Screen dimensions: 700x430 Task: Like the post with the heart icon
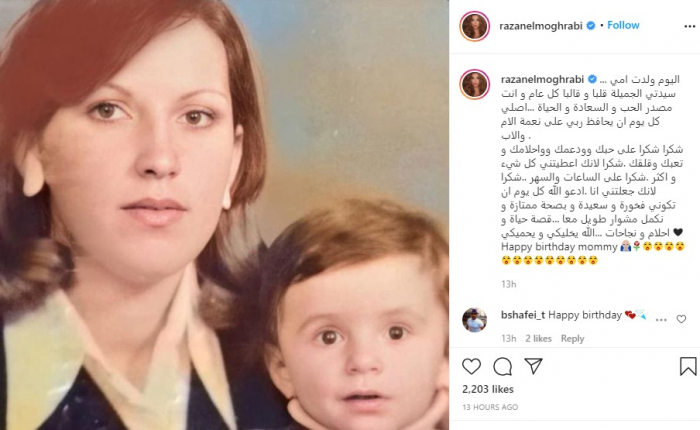click(471, 367)
